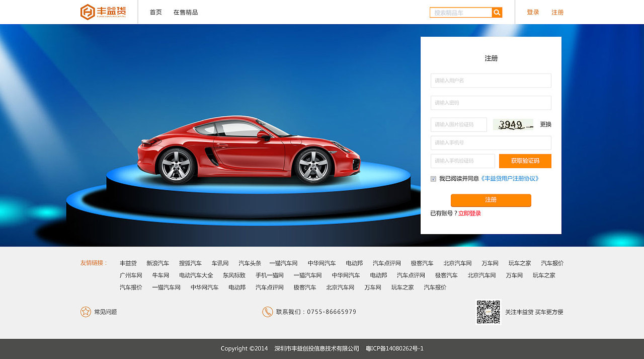Click the search magnifier icon
The height and width of the screenshot is (359, 644).
[x=497, y=12]
